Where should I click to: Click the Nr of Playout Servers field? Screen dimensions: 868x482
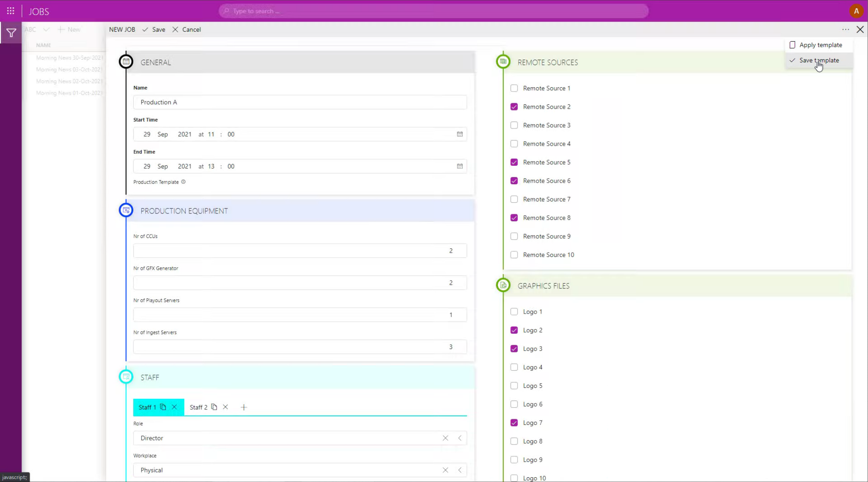pyautogui.click(x=300, y=314)
